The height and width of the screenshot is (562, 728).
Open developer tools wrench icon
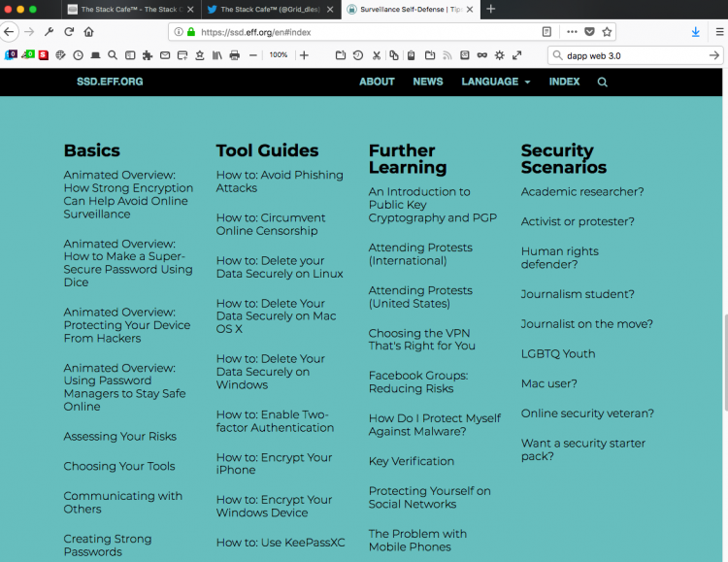pos(49,32)
